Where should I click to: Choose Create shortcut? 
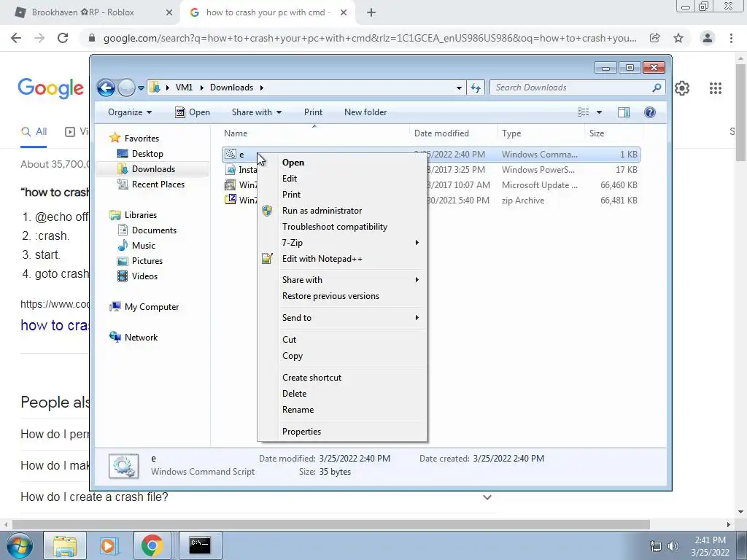[x=342, y=378]
